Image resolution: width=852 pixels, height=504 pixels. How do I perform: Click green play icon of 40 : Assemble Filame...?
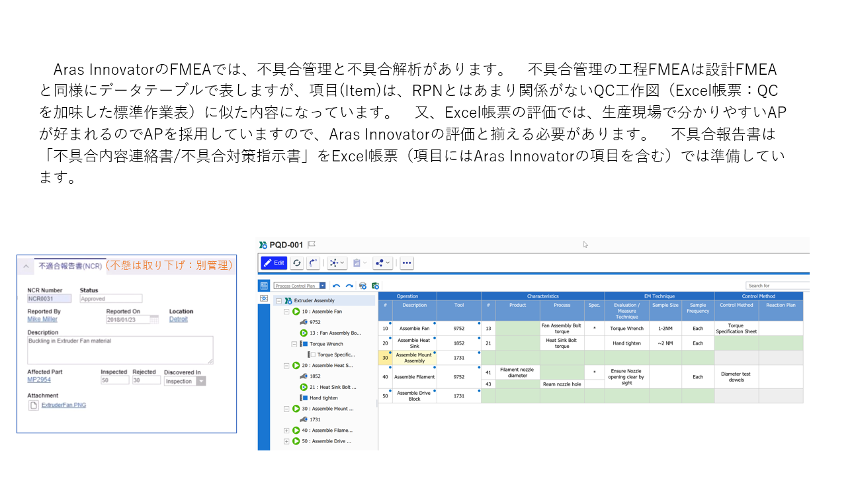point(296,430)
